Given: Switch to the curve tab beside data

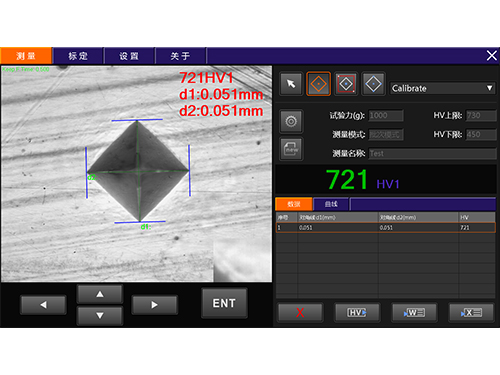Looking at the screenshot, I should (331, 204).
